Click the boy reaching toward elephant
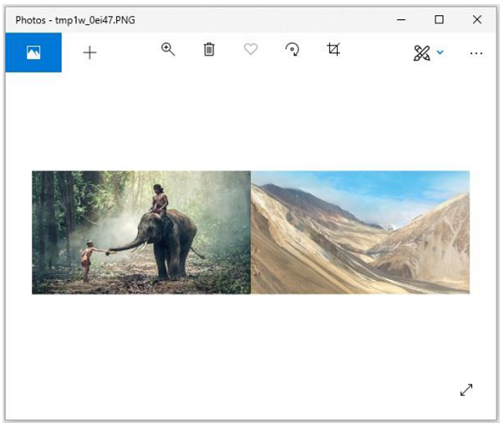The image size is (504, 428). [x=86, y=260]
